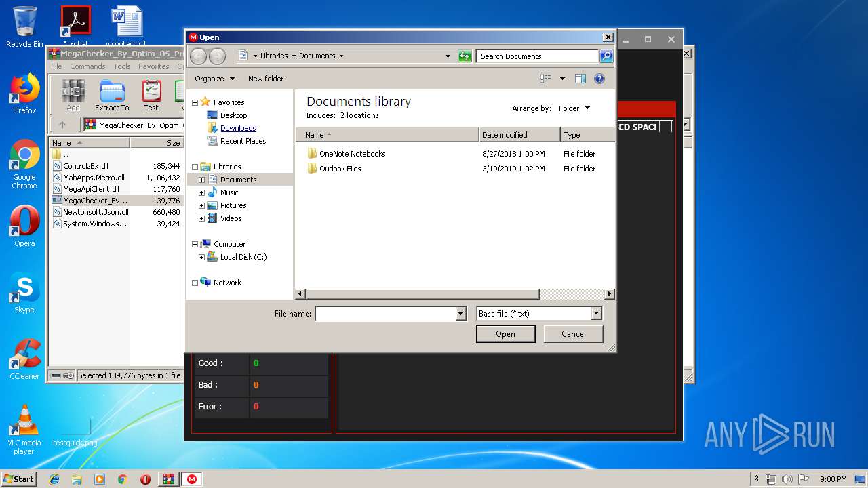The width and height of the screenshot is (868, 488).
Task: Open VLC media player shortcut
Action: tap(24, 430)
